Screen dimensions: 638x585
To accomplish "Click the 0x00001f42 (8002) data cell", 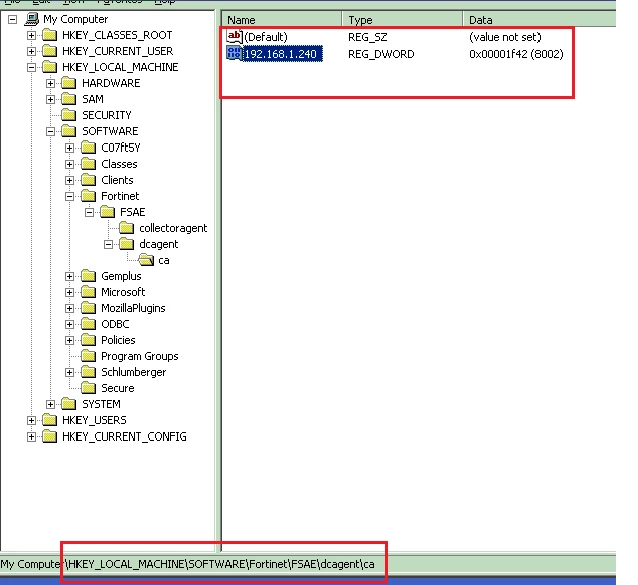I will pyautogui.click(x=516, y=54).
